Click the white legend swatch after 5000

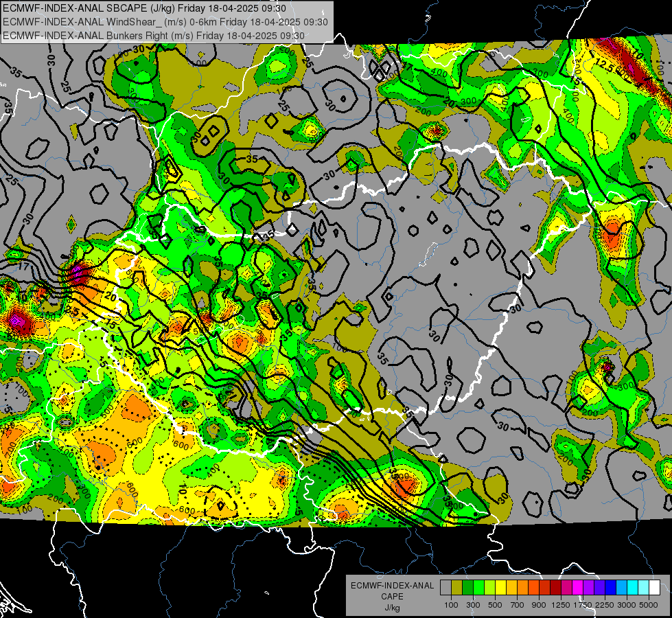tap(654, 588)
